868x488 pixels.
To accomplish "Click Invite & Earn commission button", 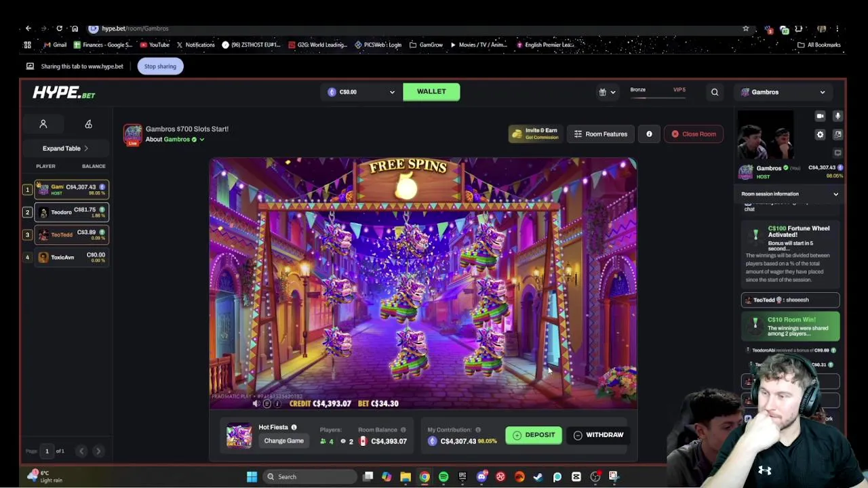I will pos(535,134).
